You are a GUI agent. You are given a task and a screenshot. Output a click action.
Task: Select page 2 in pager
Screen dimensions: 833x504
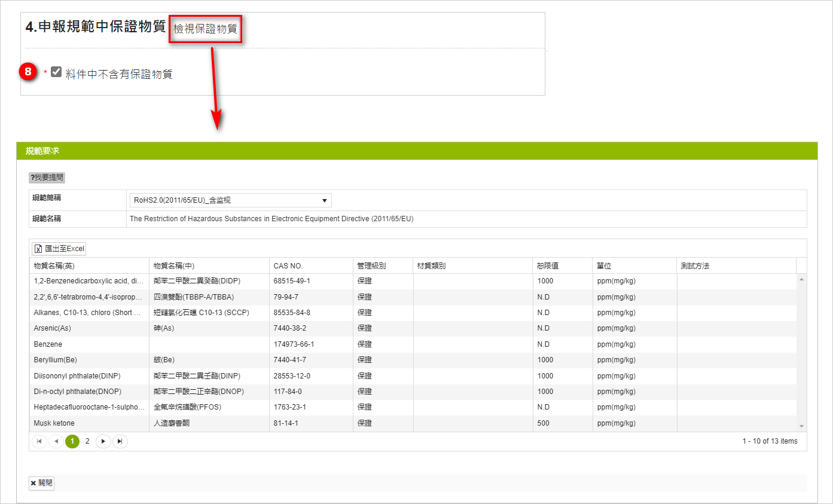tap(87, 441)
